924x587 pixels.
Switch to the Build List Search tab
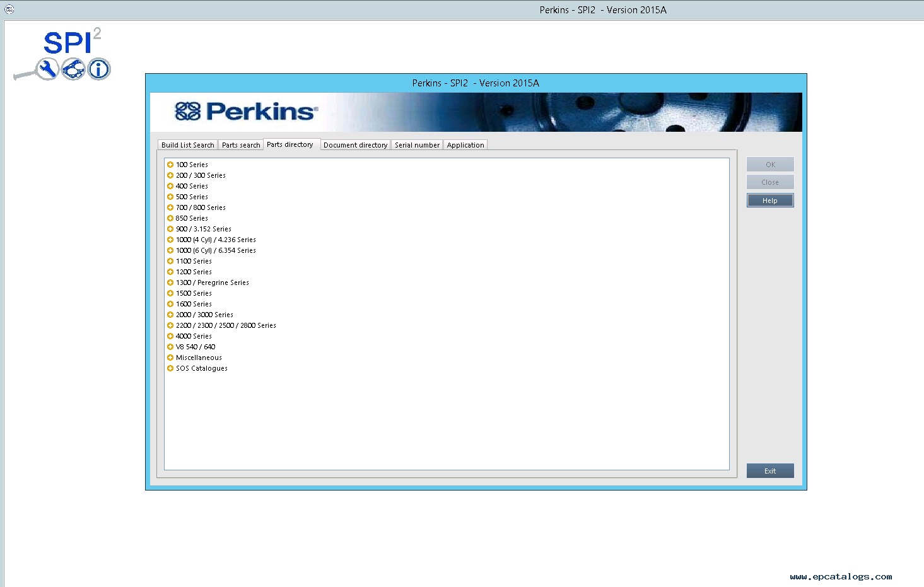188,145
